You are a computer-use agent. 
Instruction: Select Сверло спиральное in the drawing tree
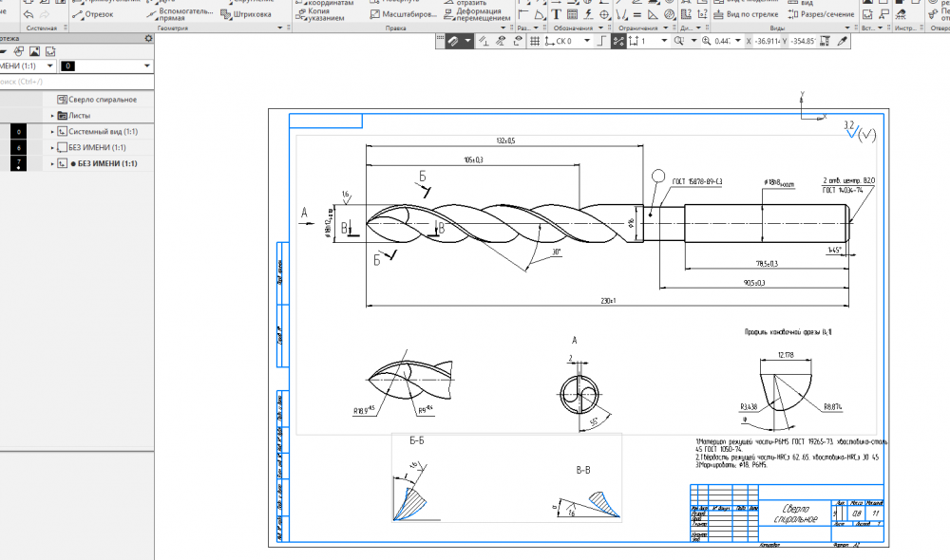point(102,99)
